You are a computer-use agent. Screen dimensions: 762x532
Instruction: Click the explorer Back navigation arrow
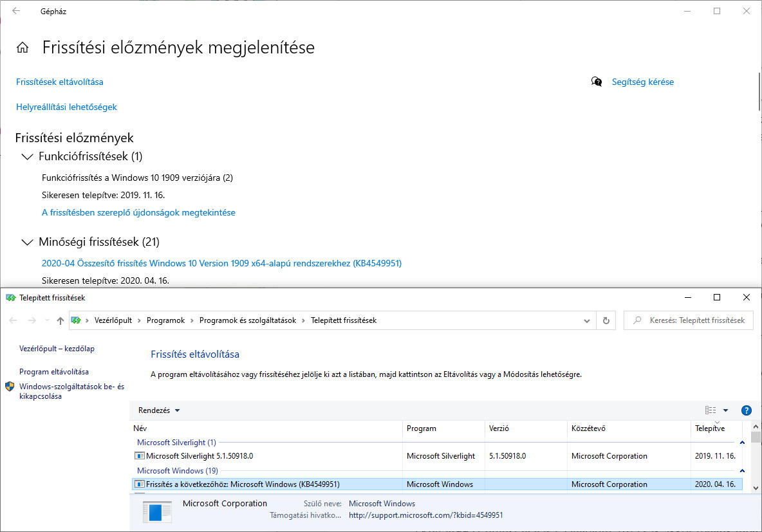(x=13, y=320)
